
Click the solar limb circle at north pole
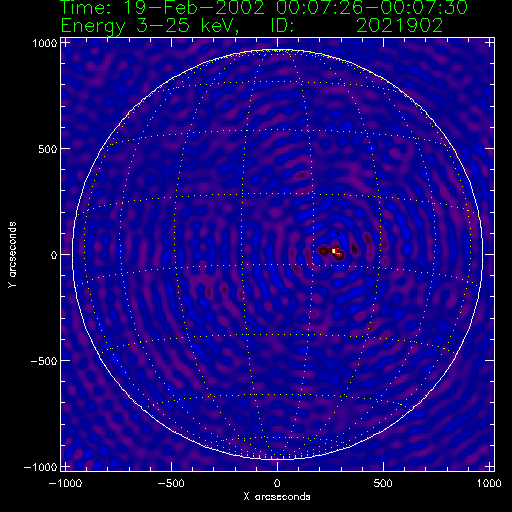tap(277, 50)
